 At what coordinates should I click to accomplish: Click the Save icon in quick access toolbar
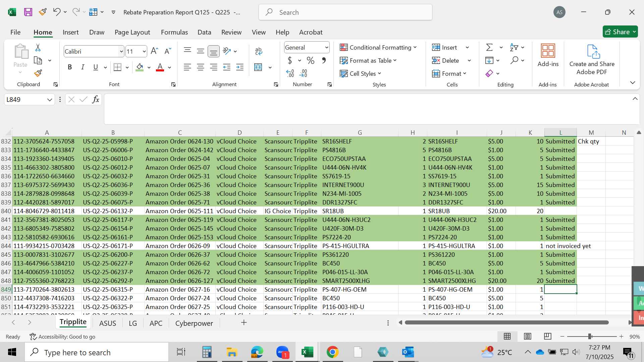[28, 12]
